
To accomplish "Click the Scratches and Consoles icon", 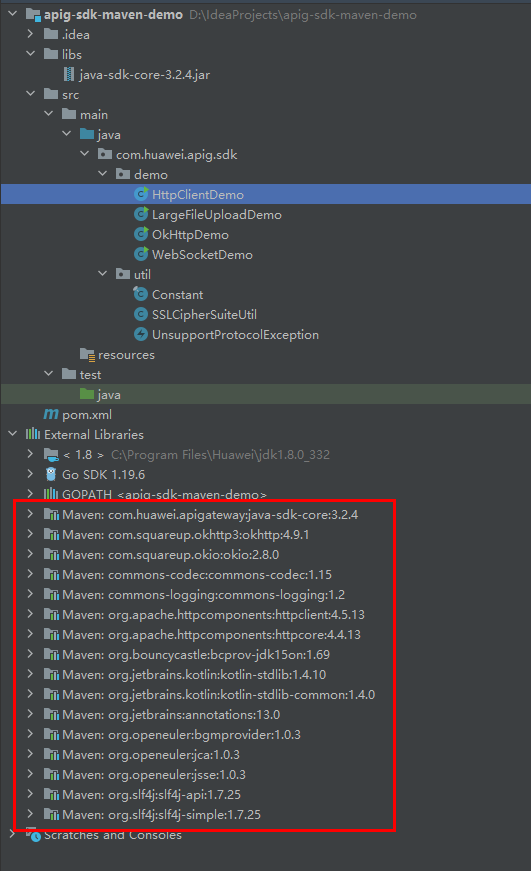I will pyautogui.click(x=33, y=834).
